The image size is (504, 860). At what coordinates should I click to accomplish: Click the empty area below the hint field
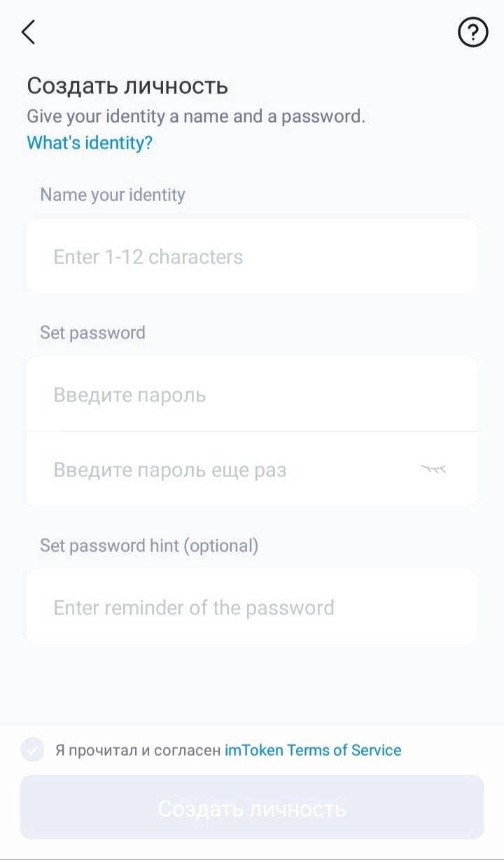pyautogui.click(x=252, y=684)
